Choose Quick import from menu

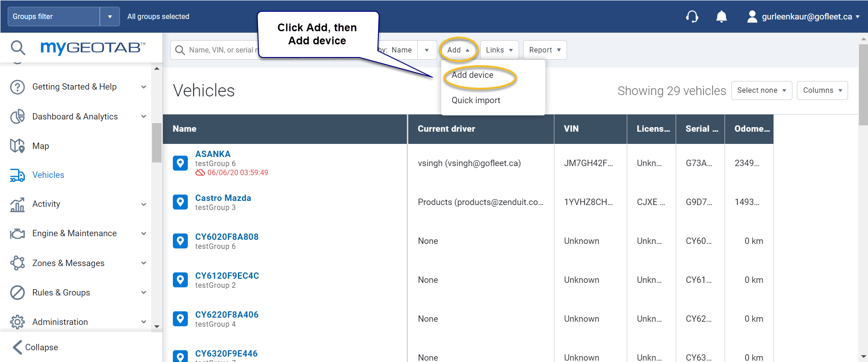[x=476, y=100]
